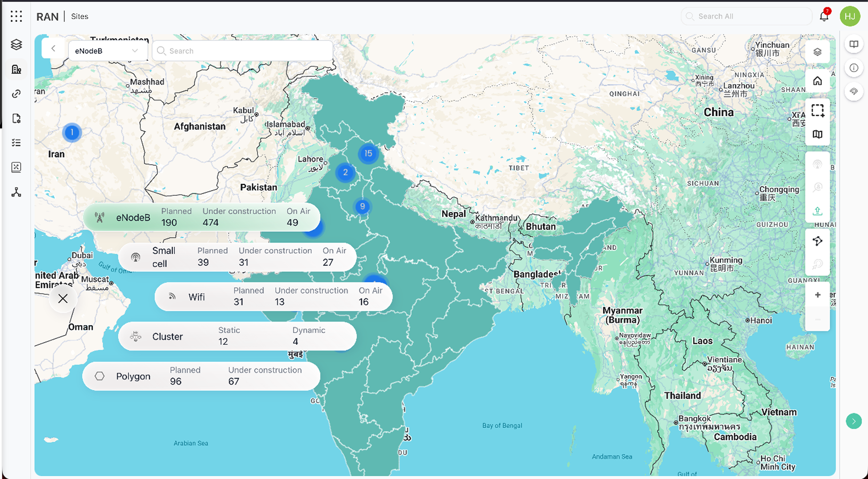This screenshot has height=479, width=868.
Task: Open the support headset icon at right edge
Action: point(854,92)
